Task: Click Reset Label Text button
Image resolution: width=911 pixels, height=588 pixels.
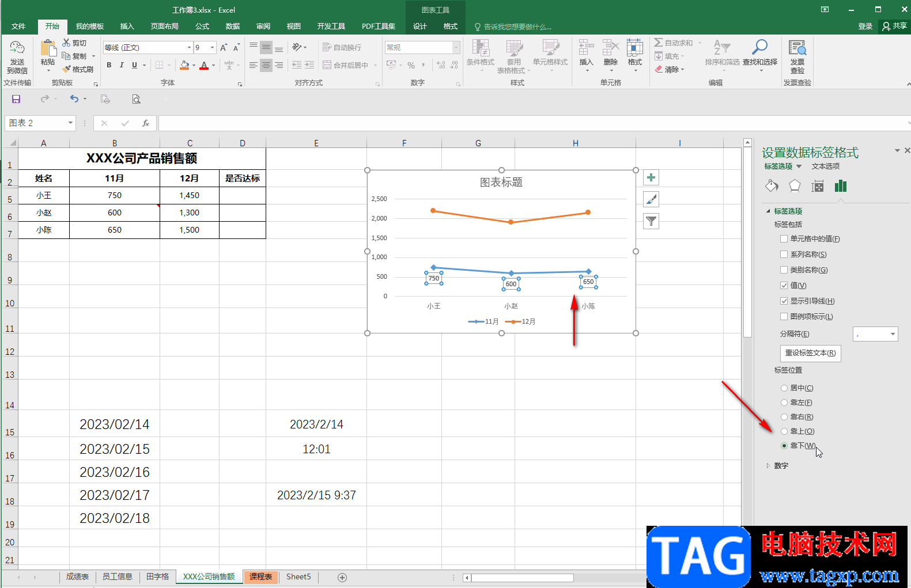Action: [x=810, y=353]
